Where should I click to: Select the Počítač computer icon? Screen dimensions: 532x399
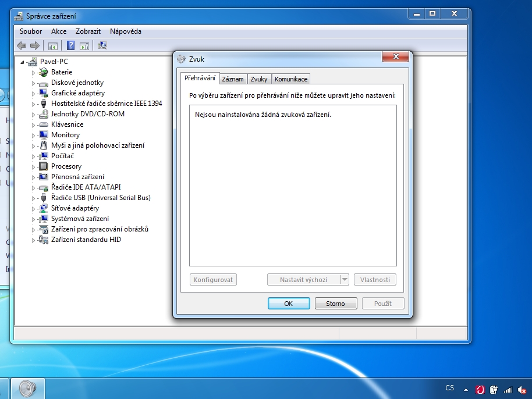44,156
